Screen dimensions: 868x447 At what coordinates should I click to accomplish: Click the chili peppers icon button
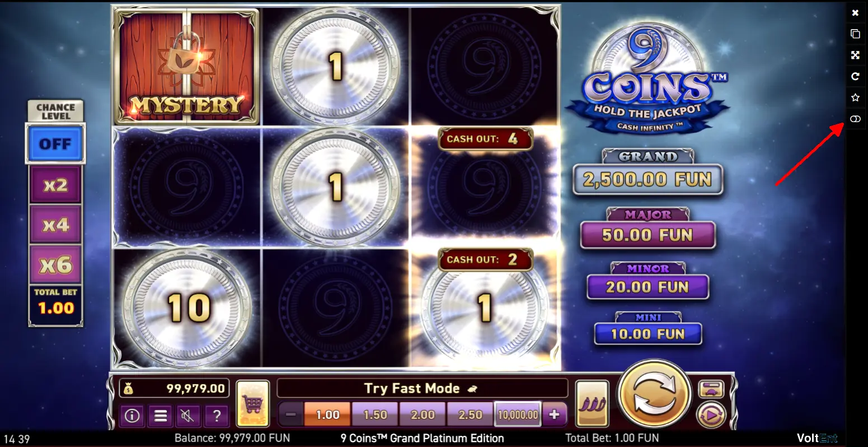pos(592,403)
